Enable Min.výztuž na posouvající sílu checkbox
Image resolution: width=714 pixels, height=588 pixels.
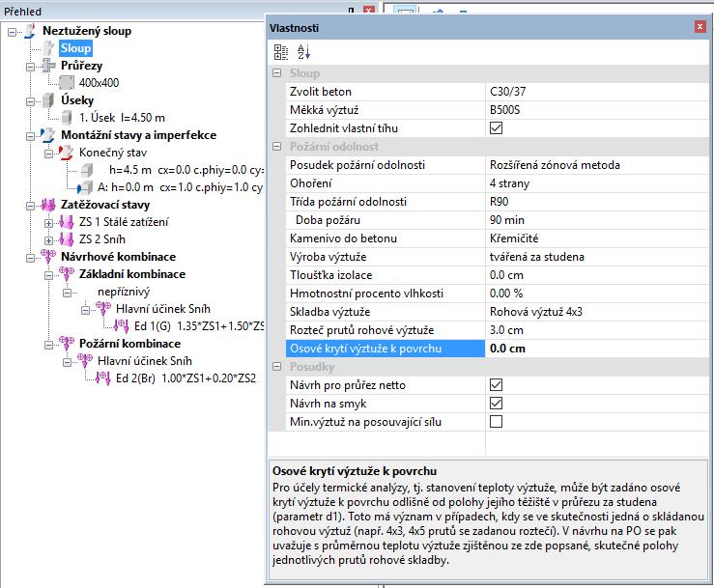[496, 421]
